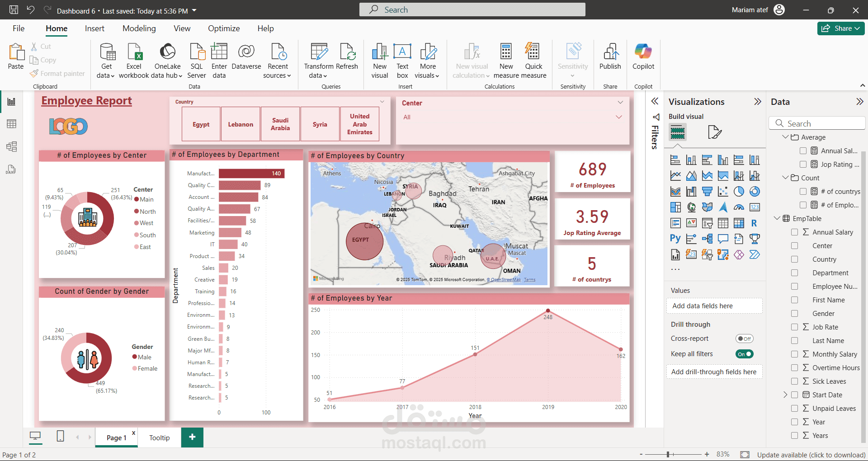Screen dimensions: 868x461
Task: Open the Format visual tab icon
Action: 714,132
